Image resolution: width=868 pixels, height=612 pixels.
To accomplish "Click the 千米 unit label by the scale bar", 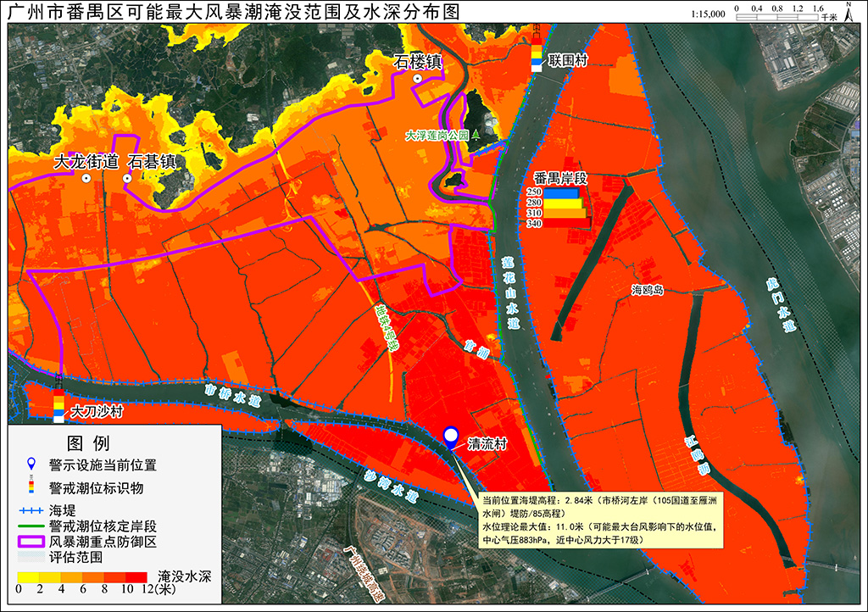I will (x=829, y=18).
